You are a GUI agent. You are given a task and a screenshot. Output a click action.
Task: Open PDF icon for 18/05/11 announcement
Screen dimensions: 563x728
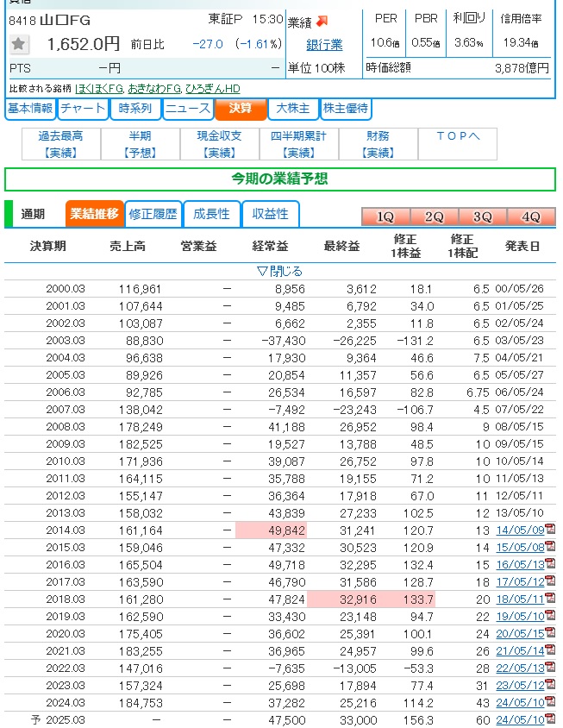pyautogui.click(x=550, y=599)
